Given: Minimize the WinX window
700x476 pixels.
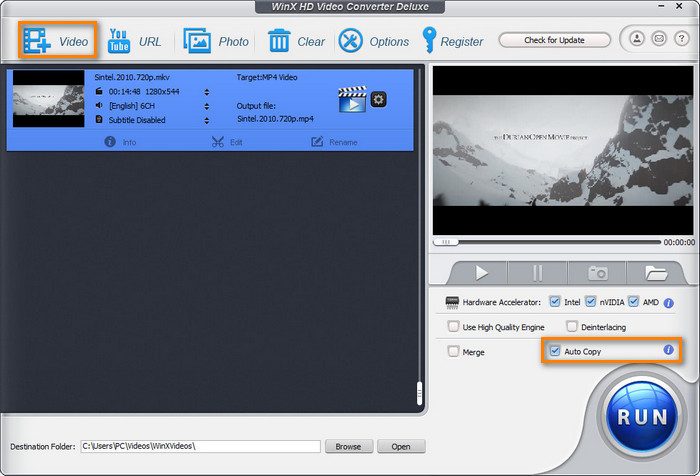Looking at the screenshot, I should coord(661,6).
